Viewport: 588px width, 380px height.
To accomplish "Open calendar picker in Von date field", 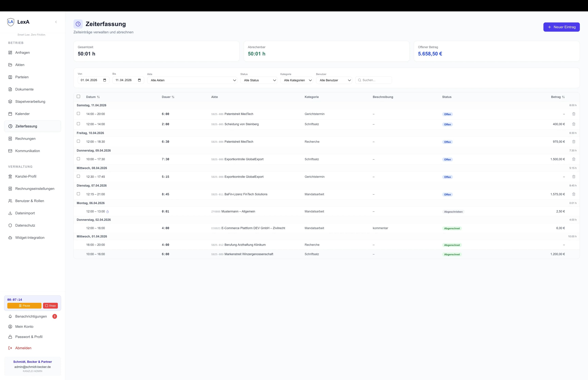I will [x=105, y=80].
